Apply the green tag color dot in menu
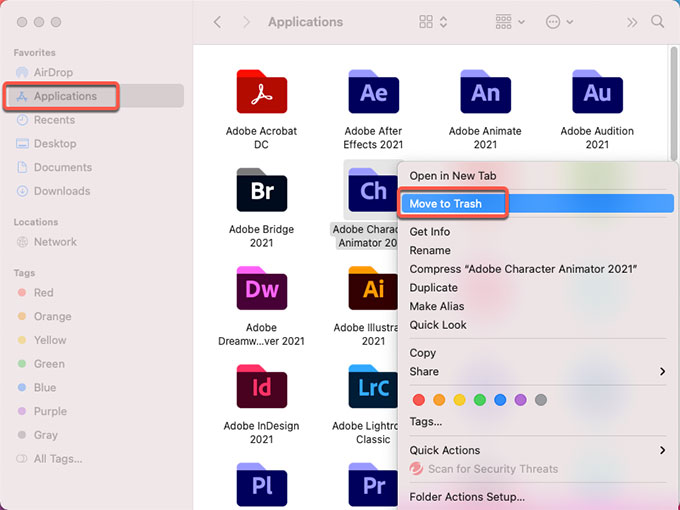The width and height of the screenshot is (680, 510). point(480,400)
